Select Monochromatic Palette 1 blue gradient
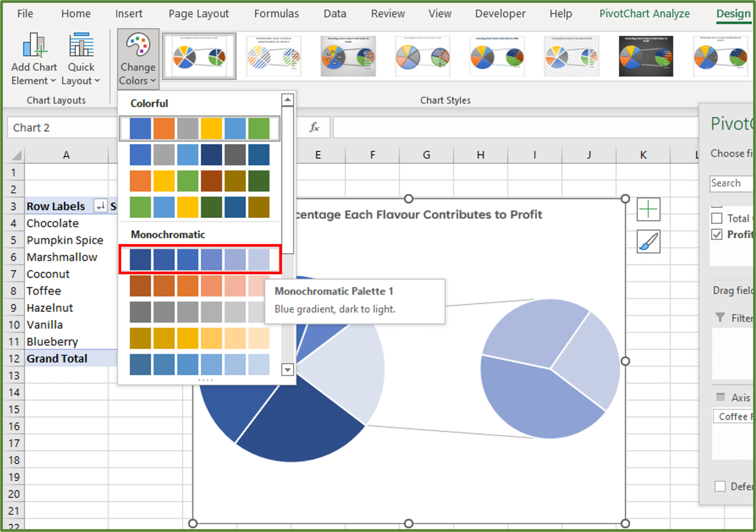 click(199, 260)
